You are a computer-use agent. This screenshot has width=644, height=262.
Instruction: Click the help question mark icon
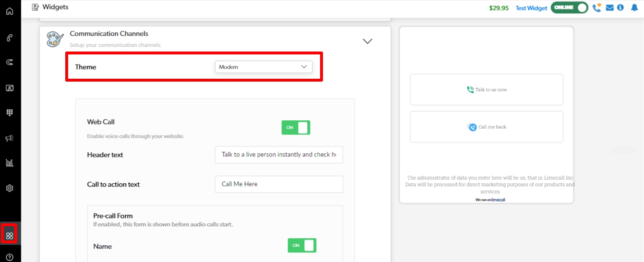click(10, 257)
